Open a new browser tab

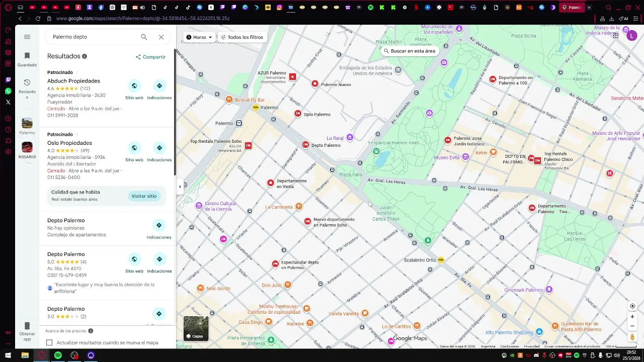pos(589,8)
